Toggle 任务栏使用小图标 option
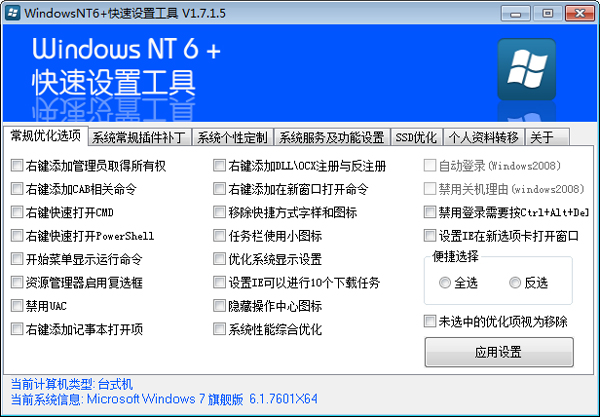The width and height of the screenshot is (600, 417). (219, 236)
